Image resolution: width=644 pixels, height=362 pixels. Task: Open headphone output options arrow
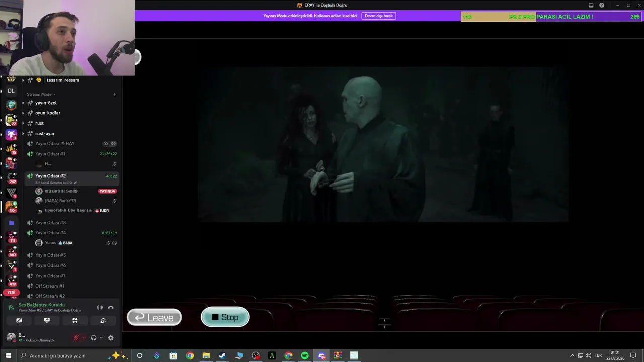(101, 338)
